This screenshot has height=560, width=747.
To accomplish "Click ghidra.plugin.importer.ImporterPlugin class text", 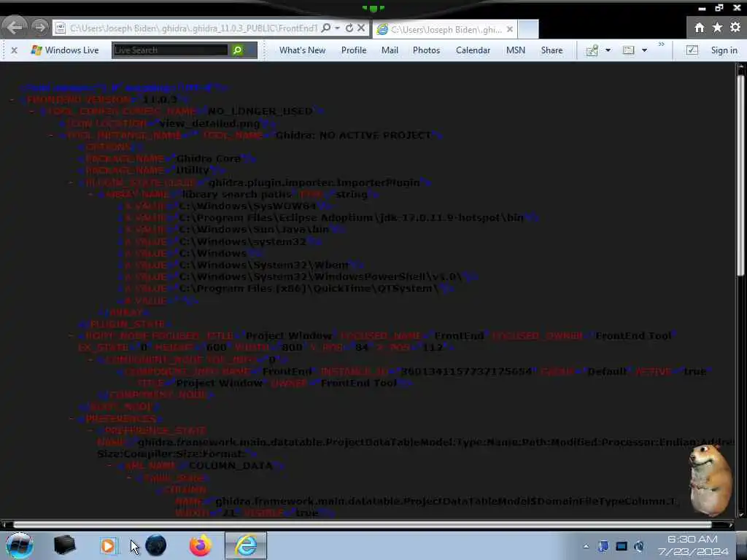I will pos(314,182).
